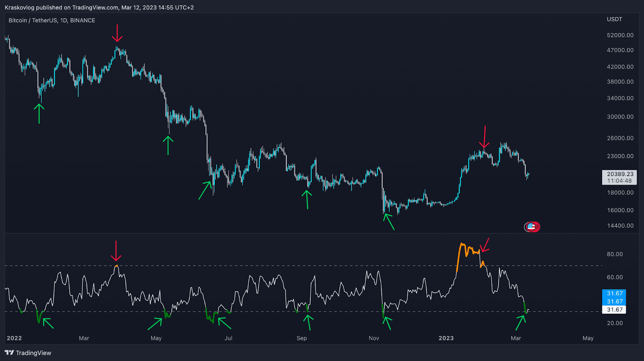The width and height of the screenshot is (644, 361).
Task: Click the 60.00 RSI axis label
Action: pos(615,277)
